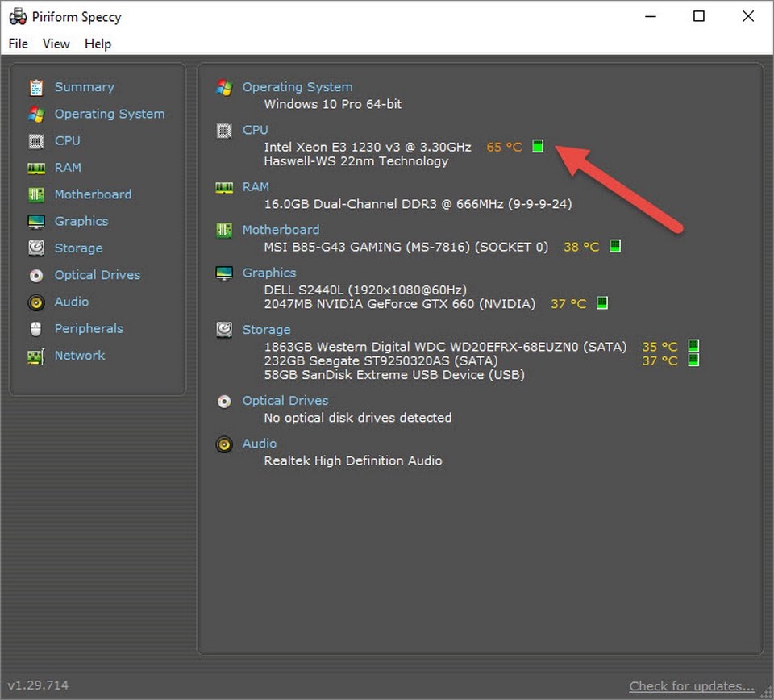The width and height of the screenshot is (774, 700).
Task: Click the Graphics monitor icon in the sidebar
Action: pos(36,222)
